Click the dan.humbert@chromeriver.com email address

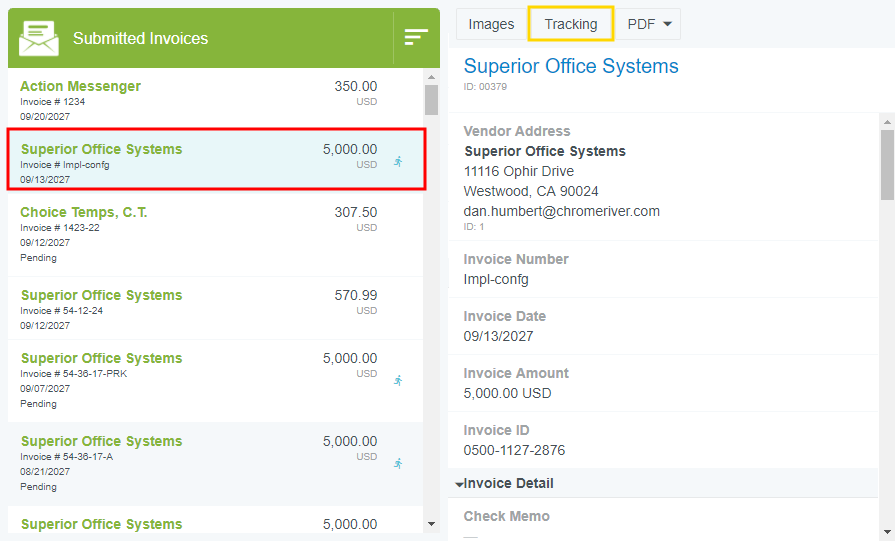561,211
